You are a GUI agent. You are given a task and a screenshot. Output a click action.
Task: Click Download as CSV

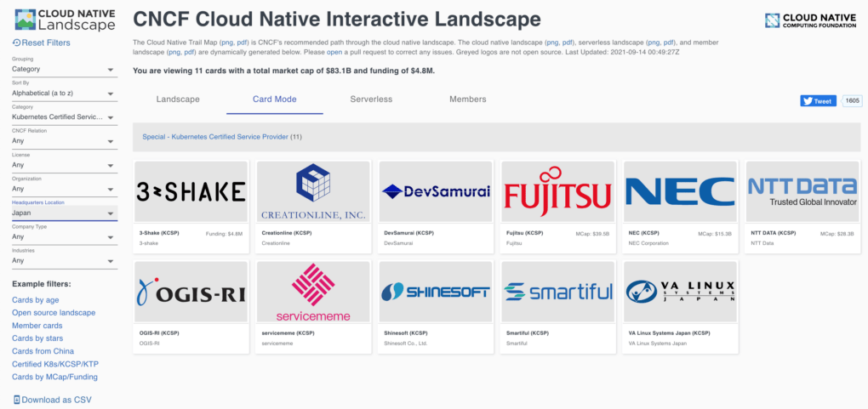52,400
